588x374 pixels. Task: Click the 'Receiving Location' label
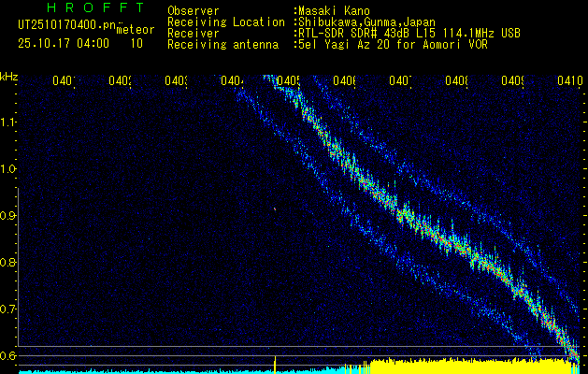[x=226, y=22]
